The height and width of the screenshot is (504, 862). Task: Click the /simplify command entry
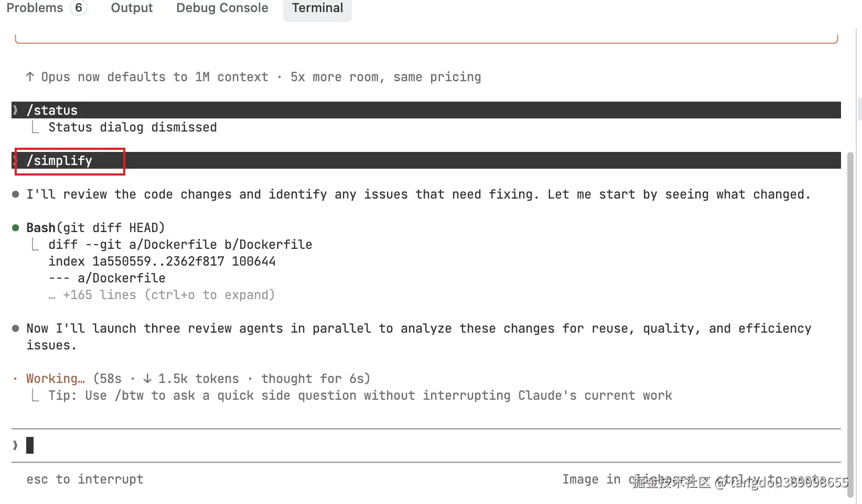click(x=60, y=161)
